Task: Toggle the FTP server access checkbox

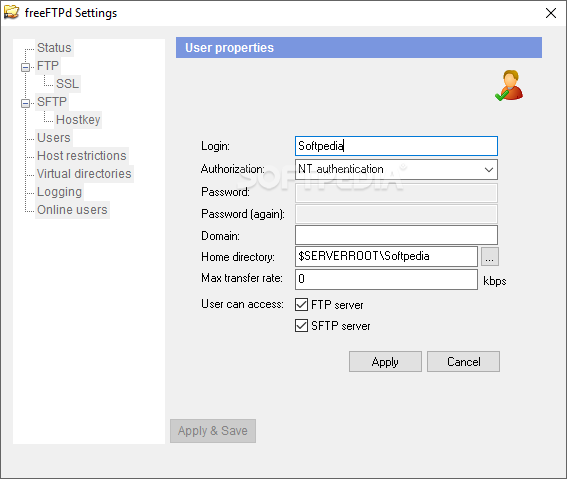Action: [301, 304]
